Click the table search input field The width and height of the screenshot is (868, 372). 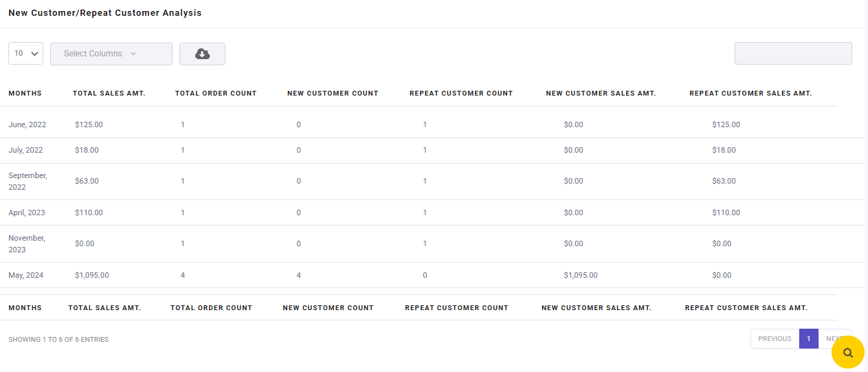793,54
